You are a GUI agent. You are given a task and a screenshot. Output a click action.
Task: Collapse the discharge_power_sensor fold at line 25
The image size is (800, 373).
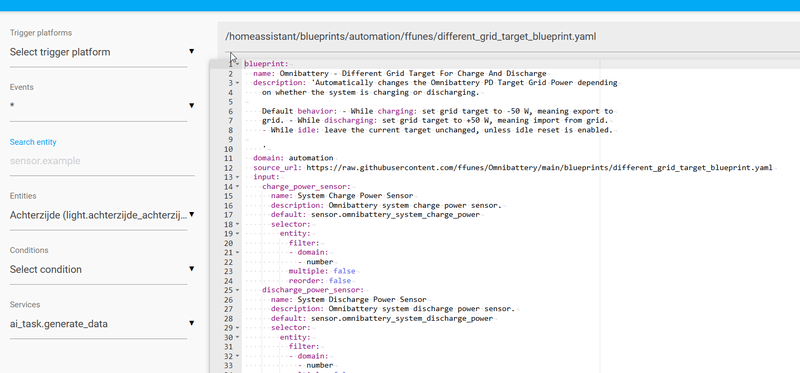click(x=238, y=290)
